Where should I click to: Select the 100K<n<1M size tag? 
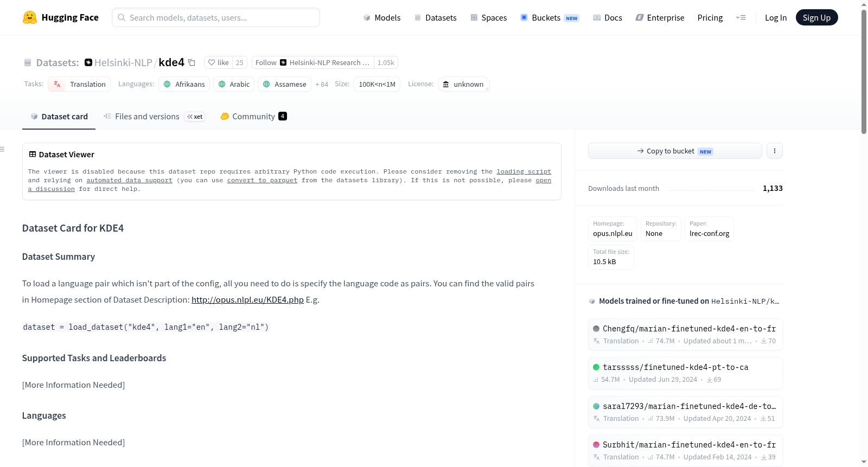coord(377,84)
